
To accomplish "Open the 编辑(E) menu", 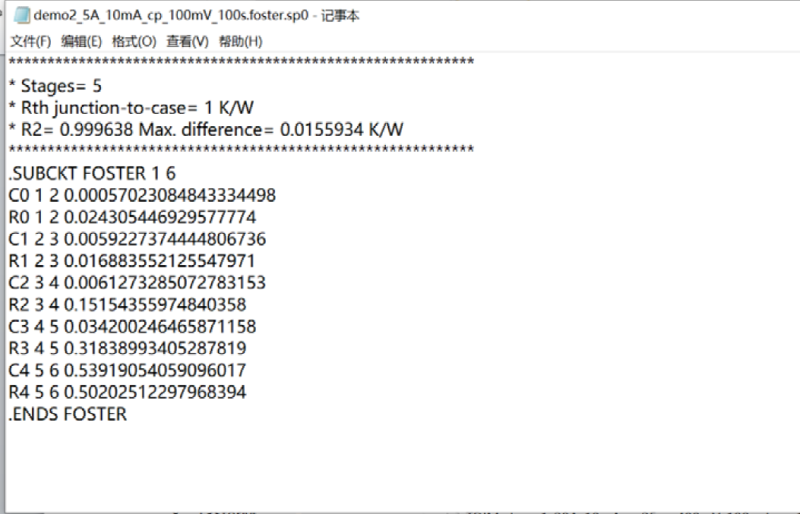I will [x=81, y=41].
